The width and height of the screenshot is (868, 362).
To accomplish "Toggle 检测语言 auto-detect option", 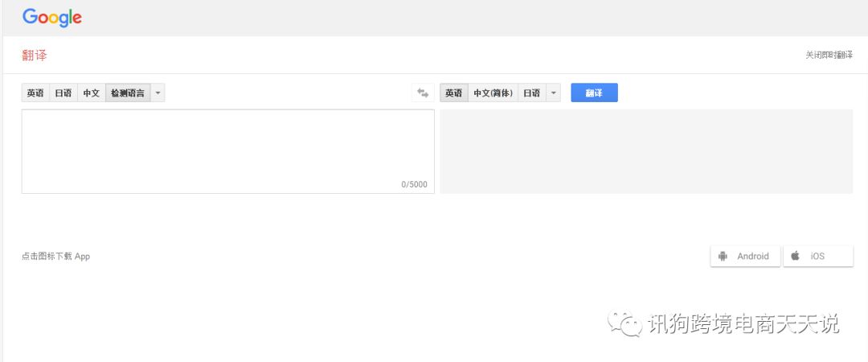I will pyautogui.click(x=127, y=93).
